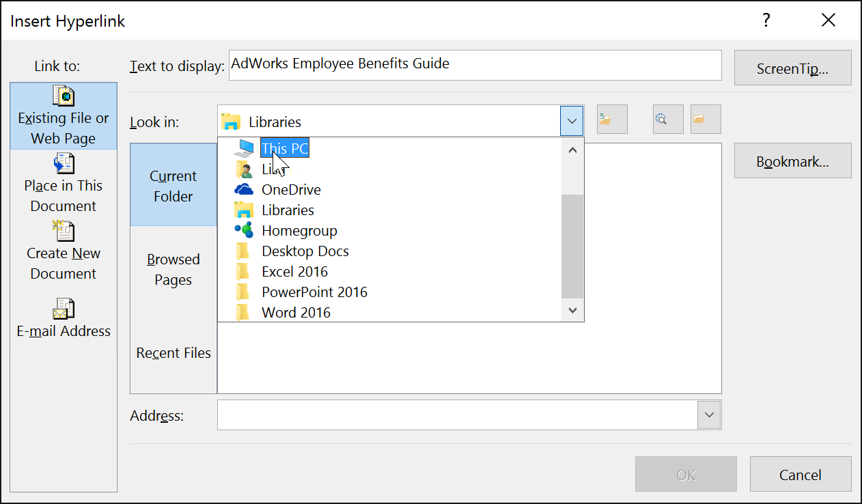Select the Homegroup entry
Screen dimensions: 862x504
(x=299, y=230)
